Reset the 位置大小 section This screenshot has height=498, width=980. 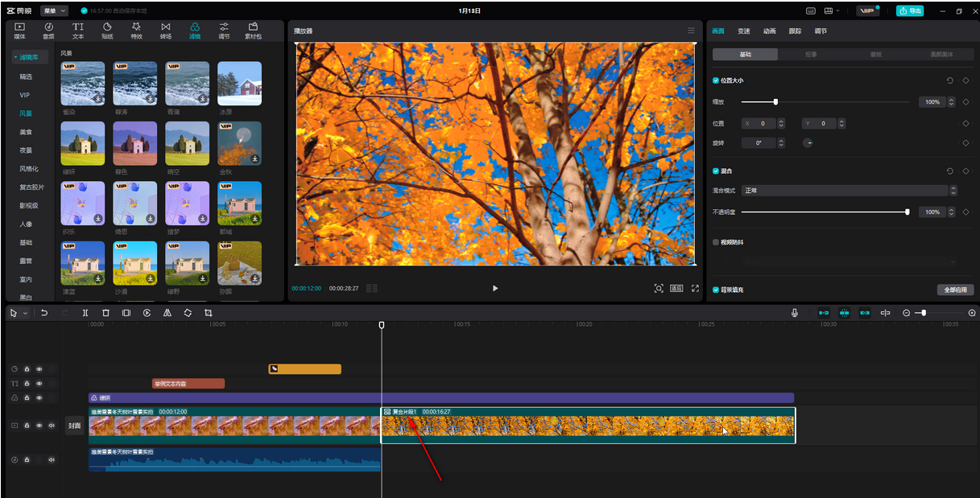pos(950,80)
